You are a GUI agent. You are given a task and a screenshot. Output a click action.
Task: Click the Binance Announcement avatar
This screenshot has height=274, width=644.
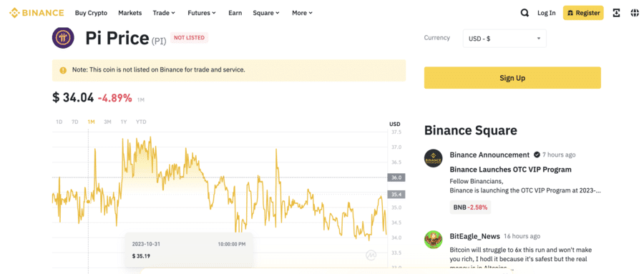click(434, 158)
